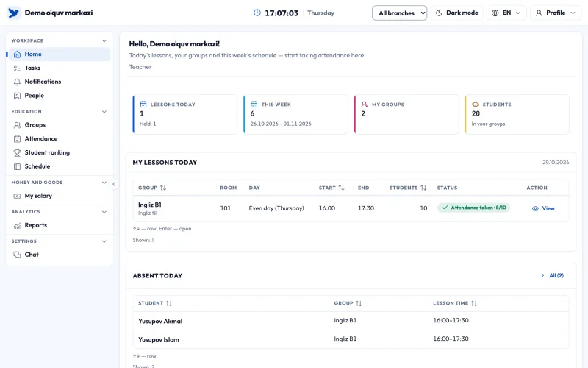Open Attendance page
This screenshot has height=368, width=588.
(x=60, y=139)
